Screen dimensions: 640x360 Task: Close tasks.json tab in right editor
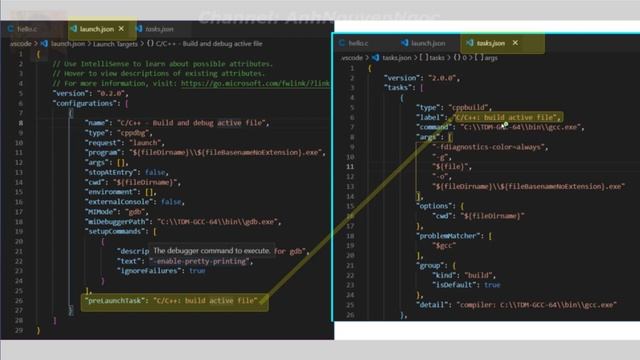click(x=516, y=42)
